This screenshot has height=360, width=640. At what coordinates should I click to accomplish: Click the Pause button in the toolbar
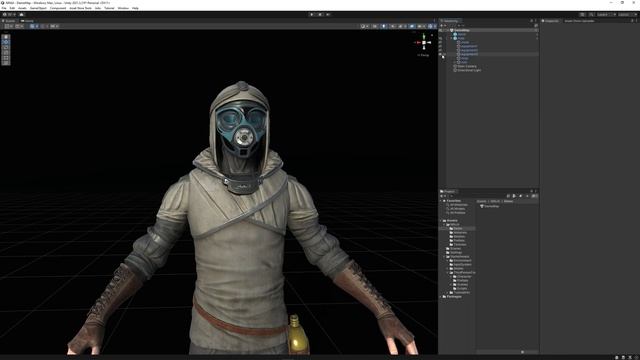[x=320, y=15]
